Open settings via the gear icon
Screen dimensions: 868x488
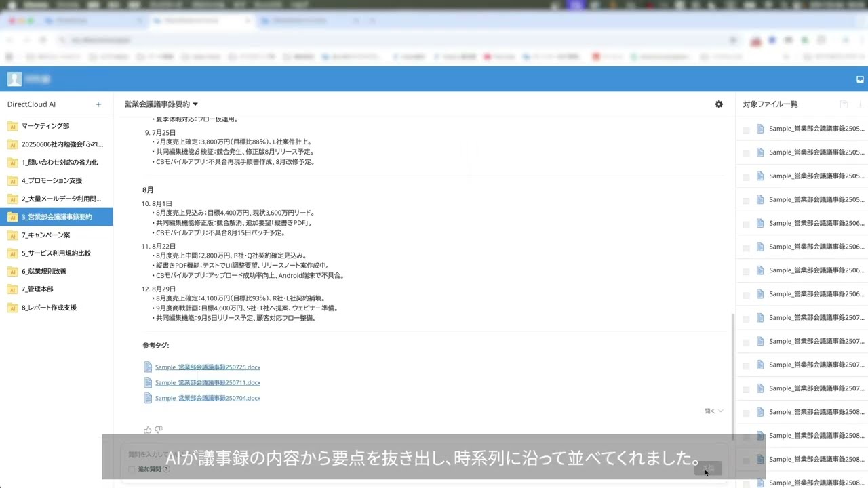coord(719,104)
